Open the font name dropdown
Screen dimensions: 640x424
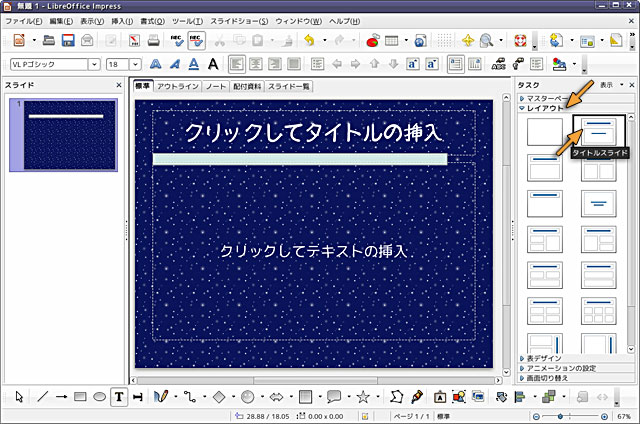[55, 64]
